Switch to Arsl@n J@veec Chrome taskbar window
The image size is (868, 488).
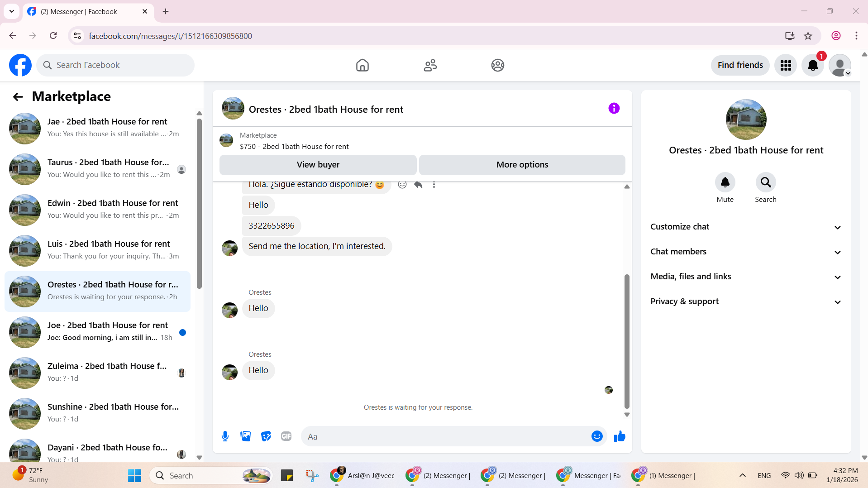pos(362,475)
